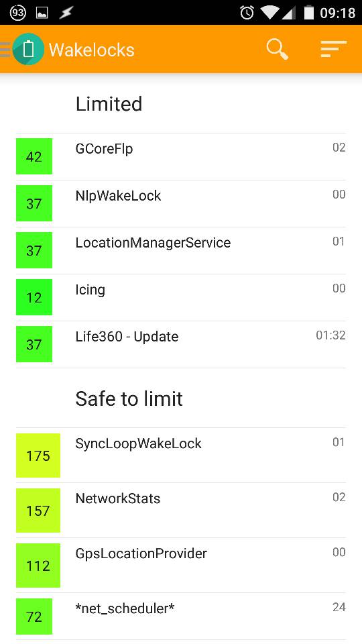Open GpsLocationProvider wakelock entry
The image size is (362, 644).
(181, 565)
